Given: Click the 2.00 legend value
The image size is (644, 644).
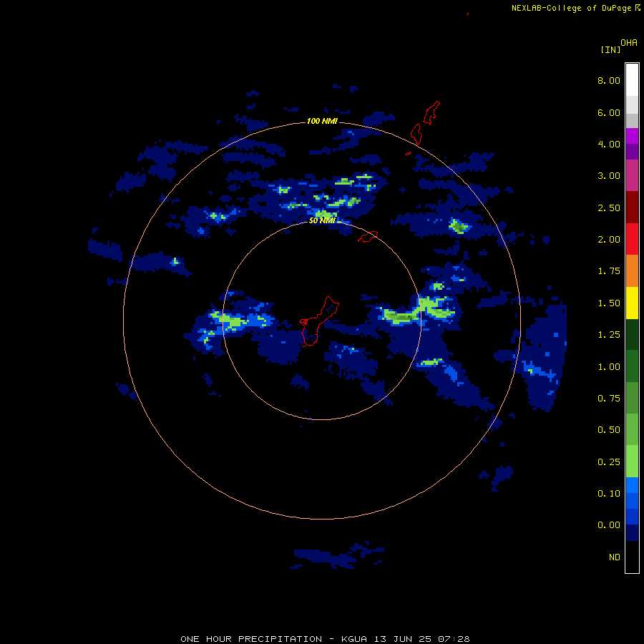Looking at the screenshot, I should click(609, 240).
